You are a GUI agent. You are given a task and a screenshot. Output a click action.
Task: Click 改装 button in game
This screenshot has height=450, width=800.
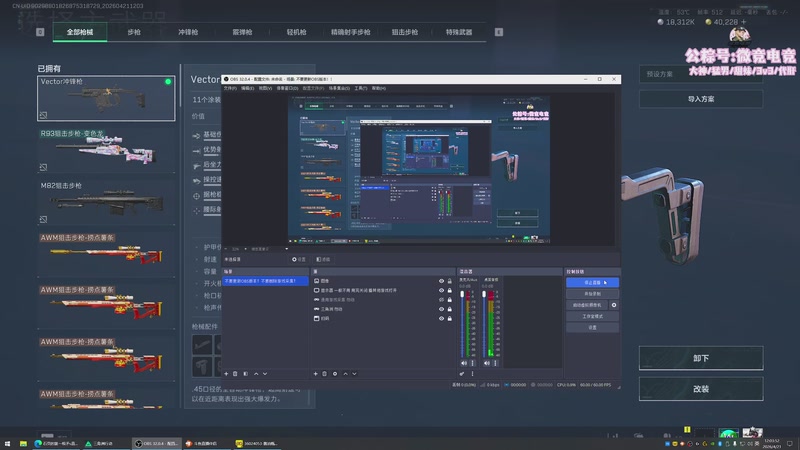pos(701,389)
